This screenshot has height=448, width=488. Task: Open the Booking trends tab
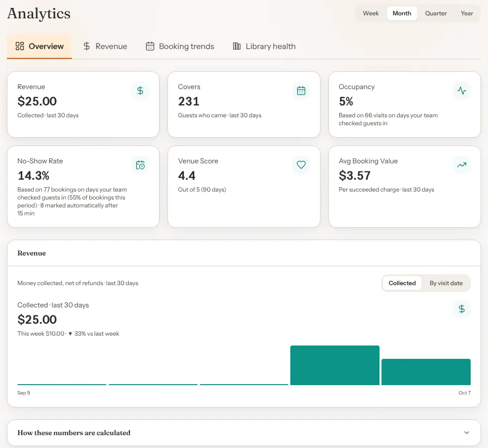pyautogui.click(x=180, y=47)
